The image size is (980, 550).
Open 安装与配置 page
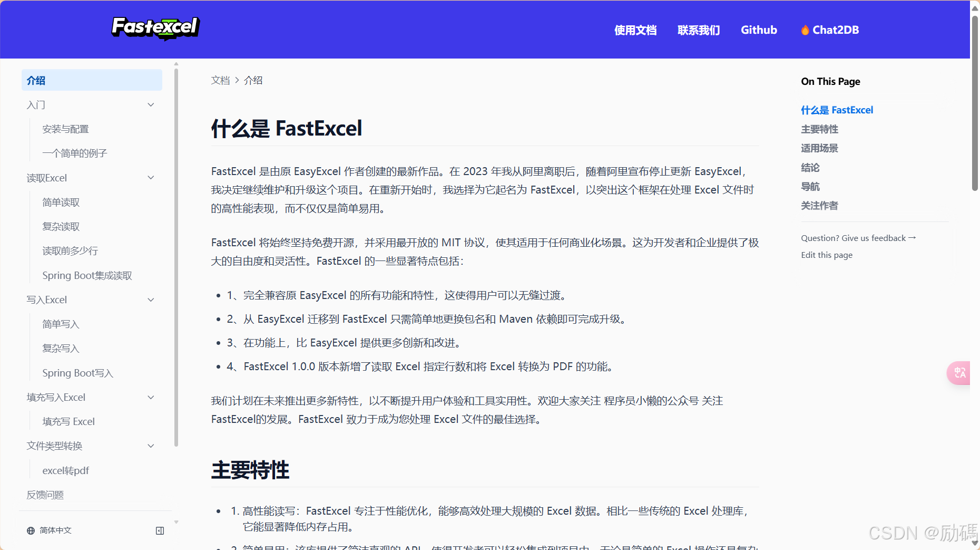65,129
